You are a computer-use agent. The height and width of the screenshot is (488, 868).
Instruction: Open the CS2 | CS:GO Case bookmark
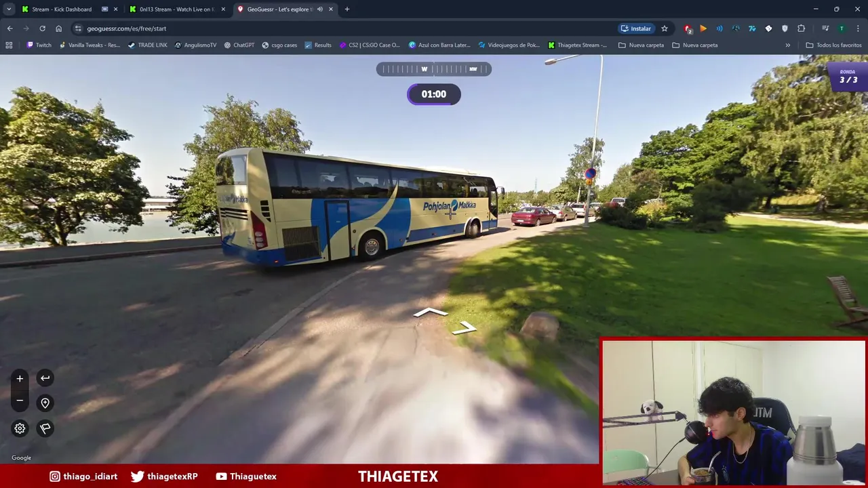click(370, 45)
